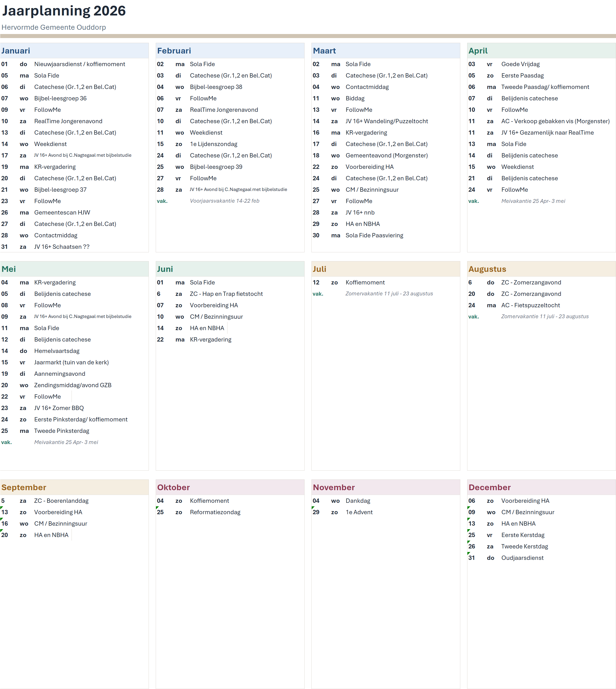
Task: Click Jaarmarkt (tuin van de kerk) entry
Action: [71, 363]
